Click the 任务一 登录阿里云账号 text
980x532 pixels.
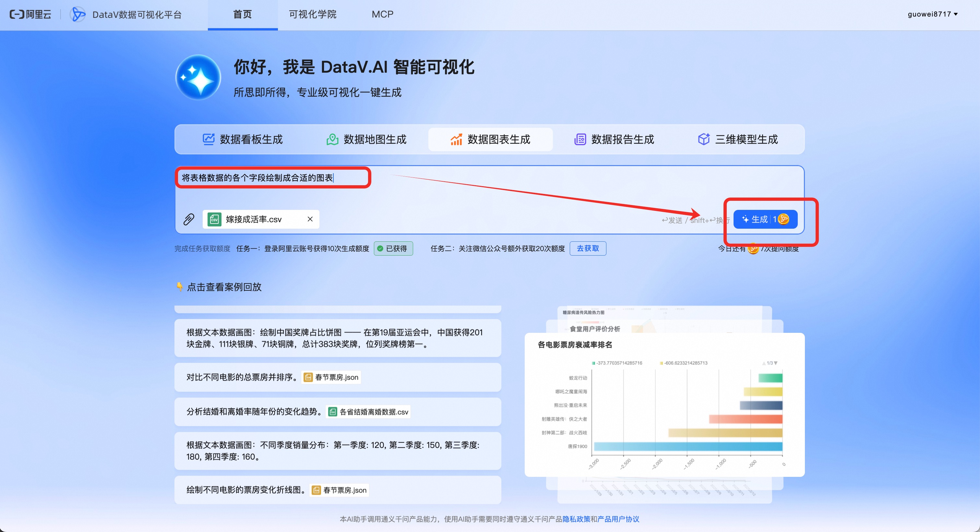tap(303, 248)
